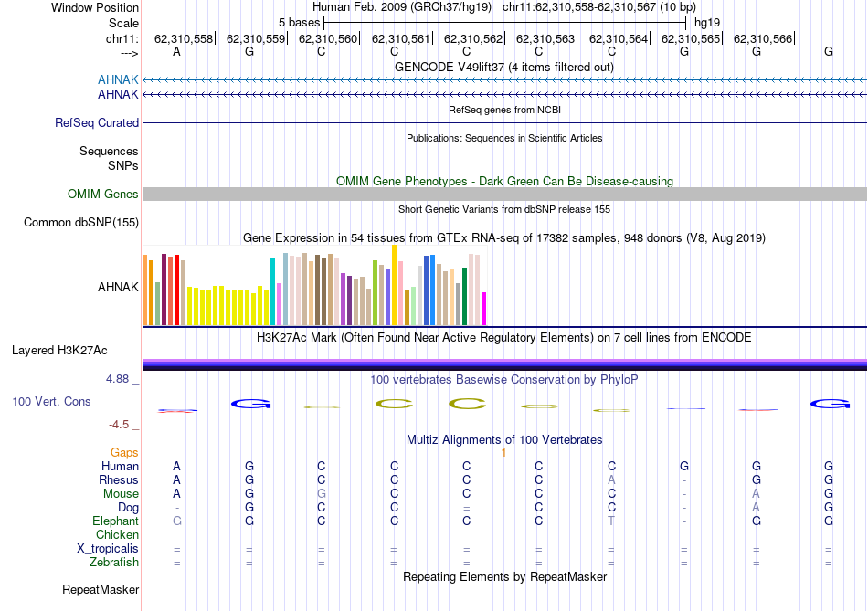This screenshot has height=611, width=868.
Task: Click the Common dbSNP(155) track label
Action: (81, 223)
